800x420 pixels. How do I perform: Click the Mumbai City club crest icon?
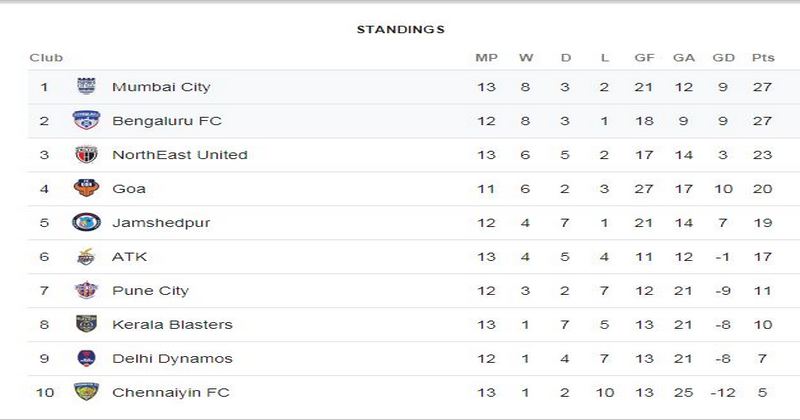(x=86, y=86)
